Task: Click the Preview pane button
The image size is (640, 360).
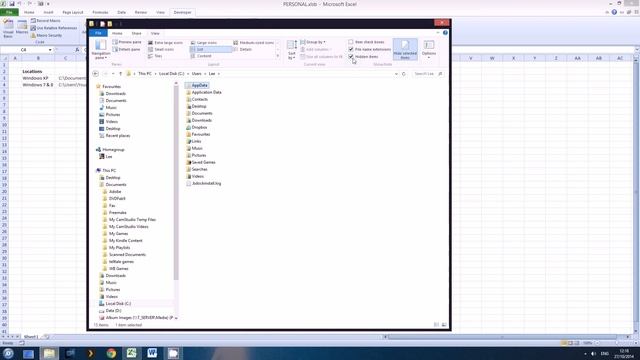Action: [x=127, y=42]
